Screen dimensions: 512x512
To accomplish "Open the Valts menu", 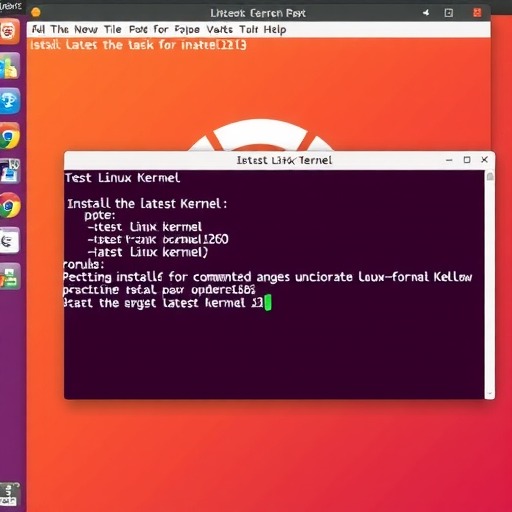I will click(219, 30).
